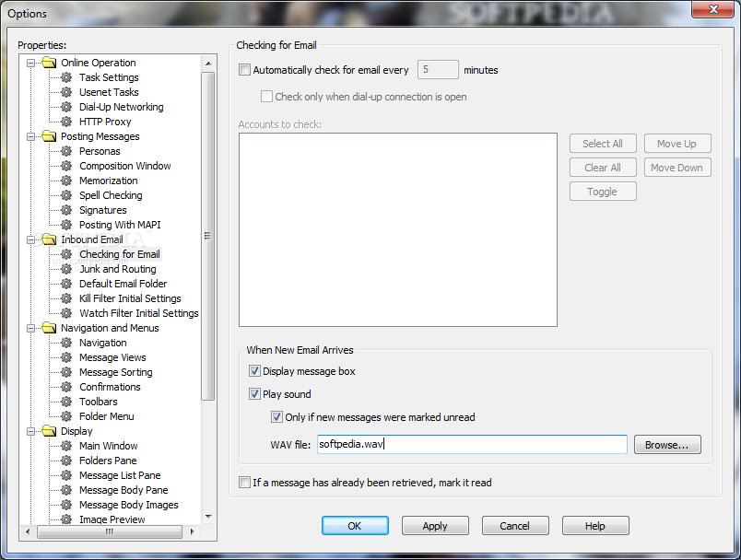
Task: Click the folder icon for Navigation and Menus
Action: (x=49, y=328)
